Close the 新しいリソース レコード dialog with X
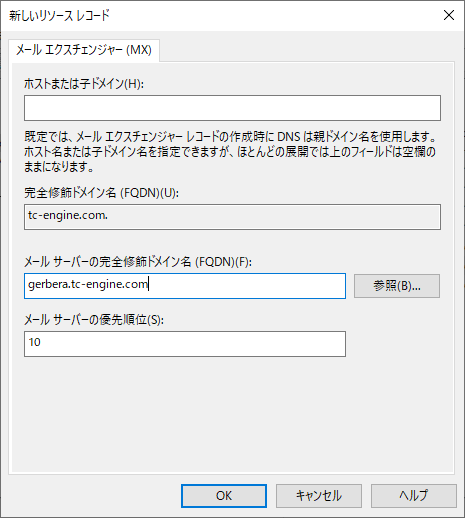 [449, 15]
